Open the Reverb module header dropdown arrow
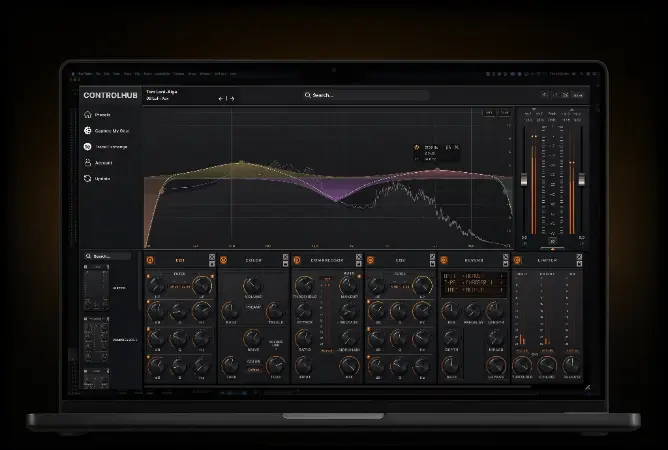 506,263
